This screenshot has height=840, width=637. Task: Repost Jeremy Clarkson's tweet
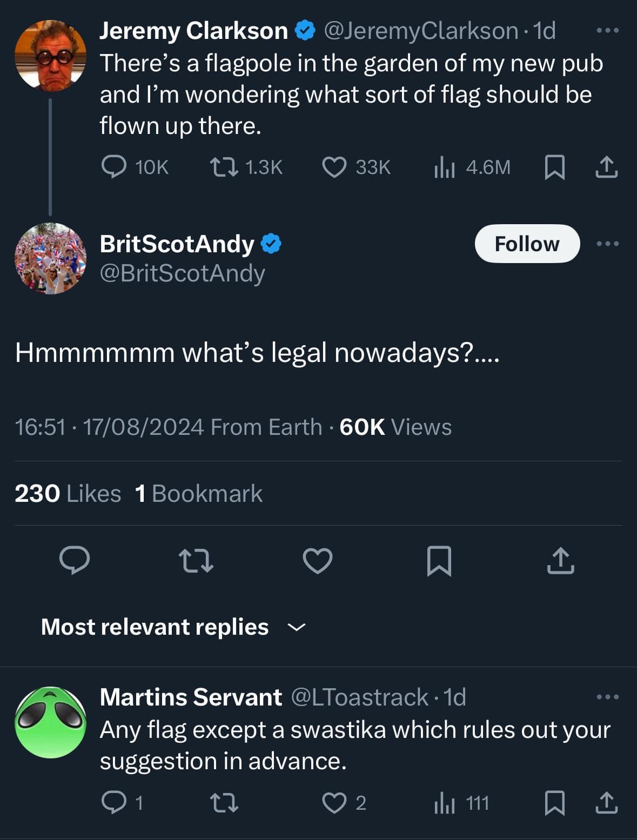pyautogui.click(x=224, y=167)
